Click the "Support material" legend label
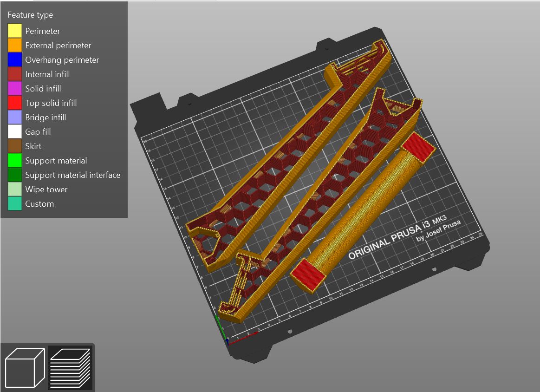Viewport: 540px width, 392px height. click(x=56, y=161)
